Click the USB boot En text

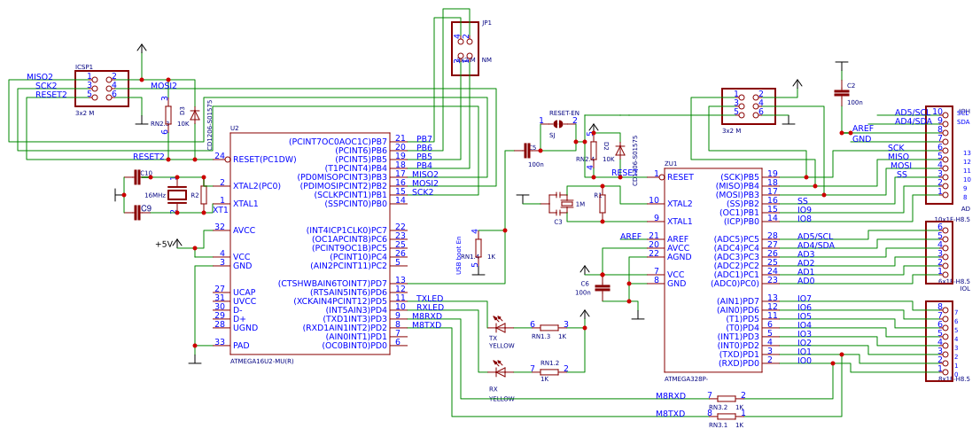[x=459, y=255]
